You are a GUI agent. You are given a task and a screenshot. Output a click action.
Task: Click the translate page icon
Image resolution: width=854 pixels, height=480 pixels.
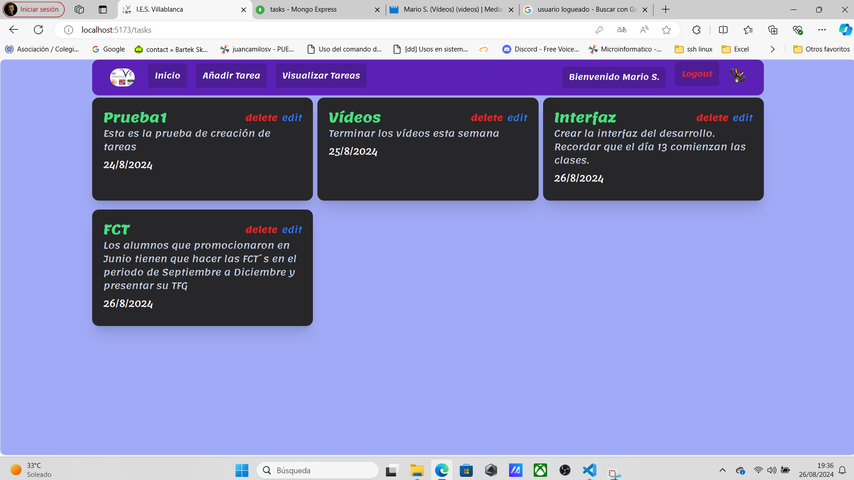[x=621, y=30]
